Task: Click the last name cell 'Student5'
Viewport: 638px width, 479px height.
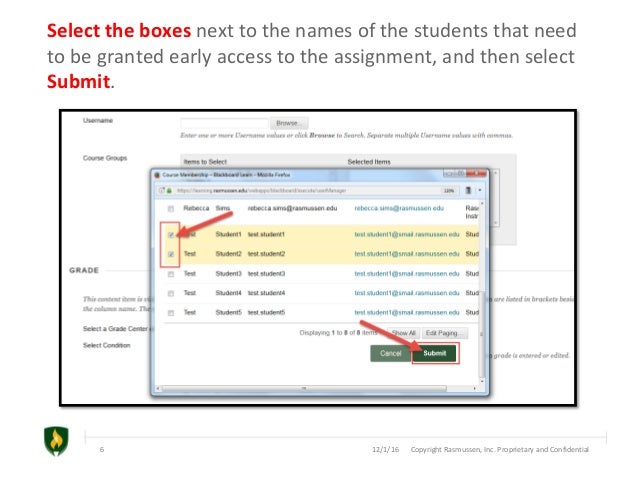Action: tap(228, 313)
